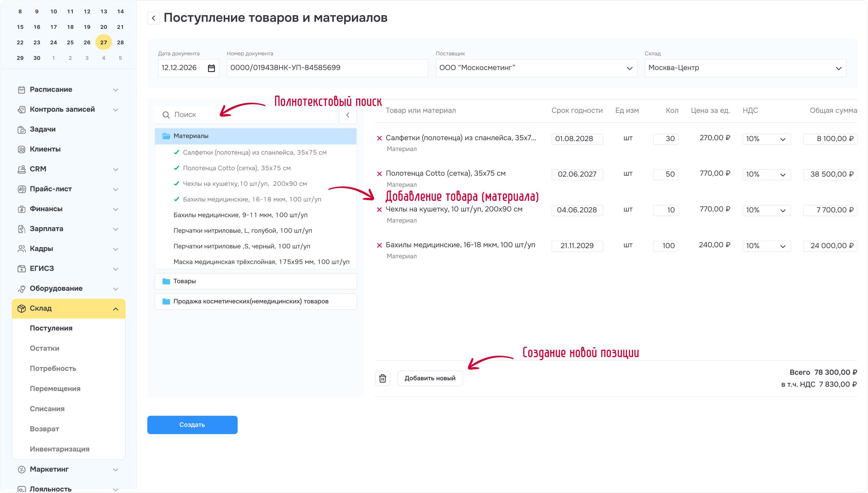Open Продажа косметических(немедицинских) товаров folder

coord(256,301)
